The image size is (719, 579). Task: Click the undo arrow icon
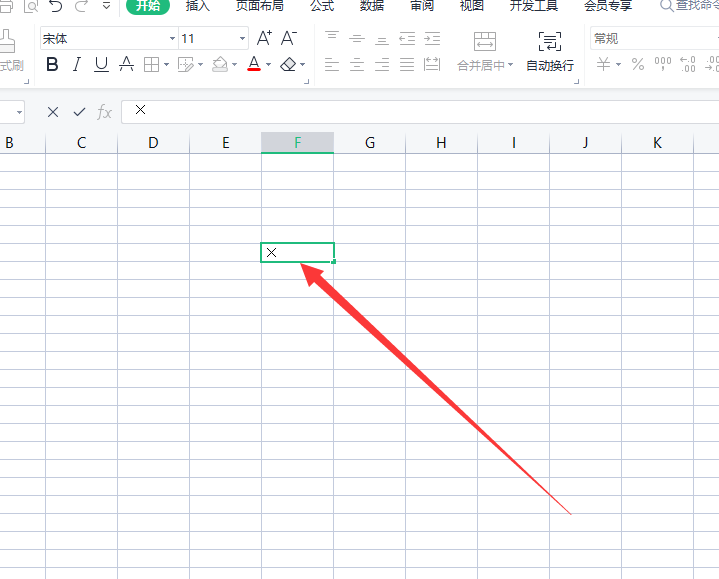pyautogui.click(x=56, y=6)
